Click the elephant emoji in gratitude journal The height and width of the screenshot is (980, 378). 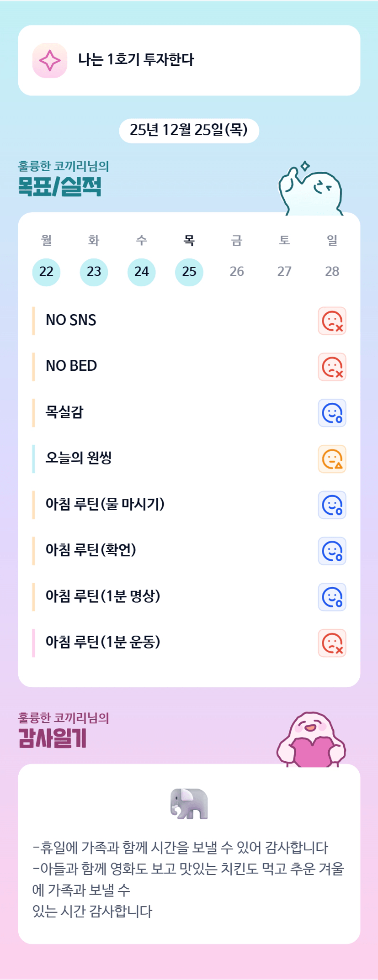189,804
